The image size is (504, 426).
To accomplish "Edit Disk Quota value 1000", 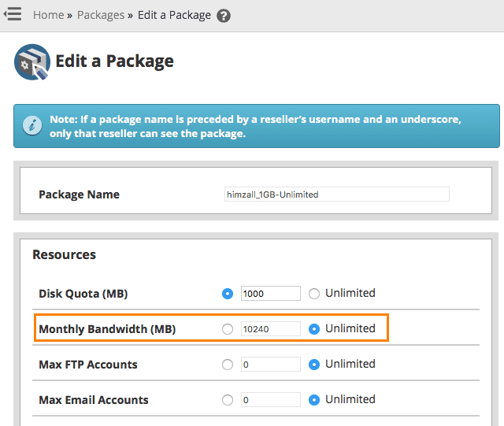I will click(271, 293).
